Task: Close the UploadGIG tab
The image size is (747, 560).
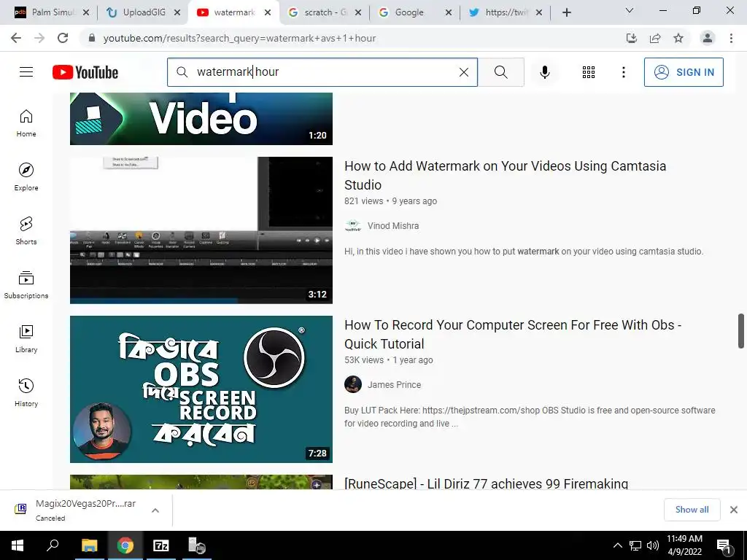Action: click(x=177, y=13)
